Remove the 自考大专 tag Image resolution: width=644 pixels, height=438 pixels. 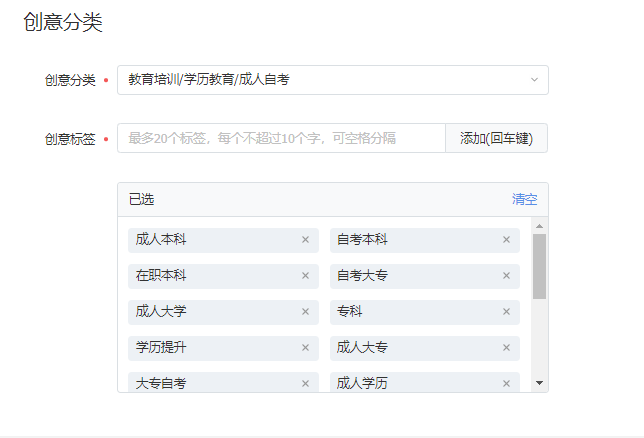pyautogui.click(x=506, y=276)
